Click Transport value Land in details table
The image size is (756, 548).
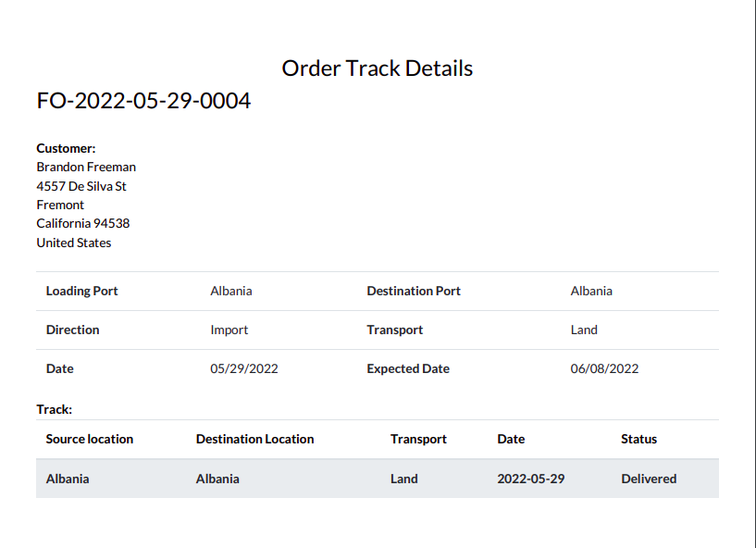(x=584, y=330)
